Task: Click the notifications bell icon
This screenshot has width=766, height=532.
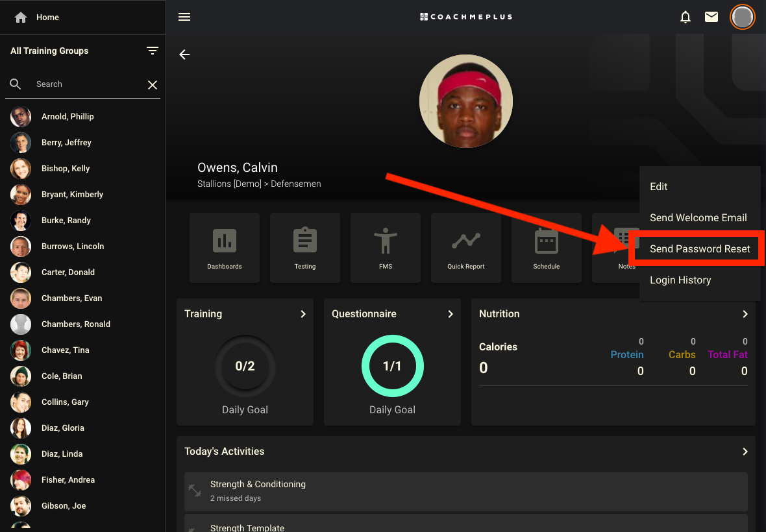Action: [x=686, y=17]
